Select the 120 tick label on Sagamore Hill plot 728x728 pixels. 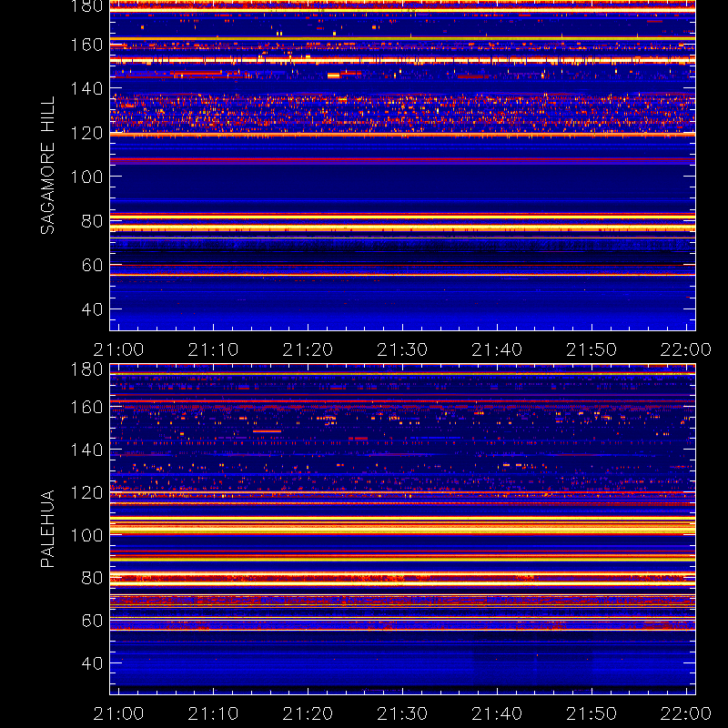click(86, 133)
